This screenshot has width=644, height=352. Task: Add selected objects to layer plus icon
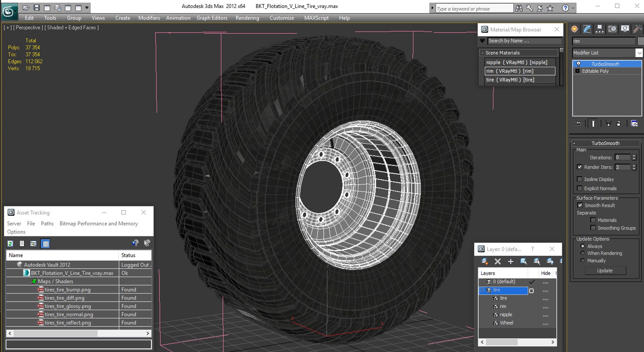pos(511,261)
